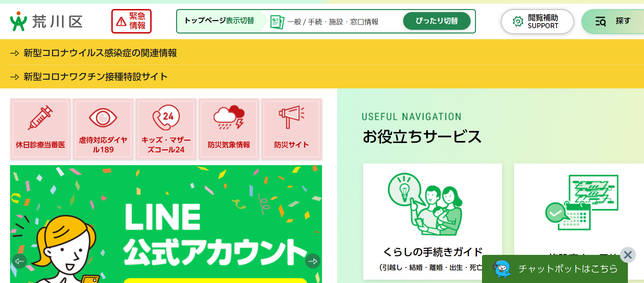Open チャットボットはこちら chat banner
The height and width of the screenshot is (283, 644).
pyautogui.click(x=555, y=269)
